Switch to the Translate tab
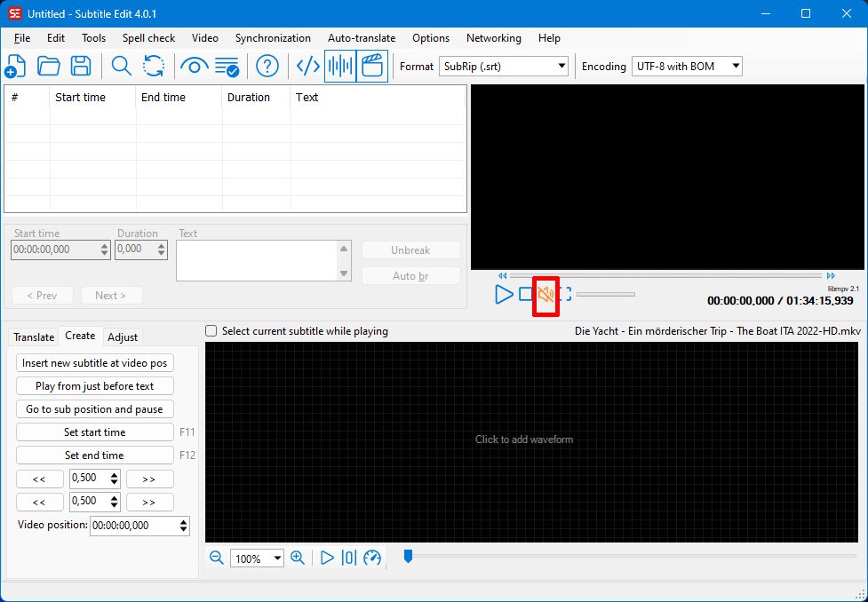Image resolution: width=868 pixels, height=602 pixels. (34, 337)
